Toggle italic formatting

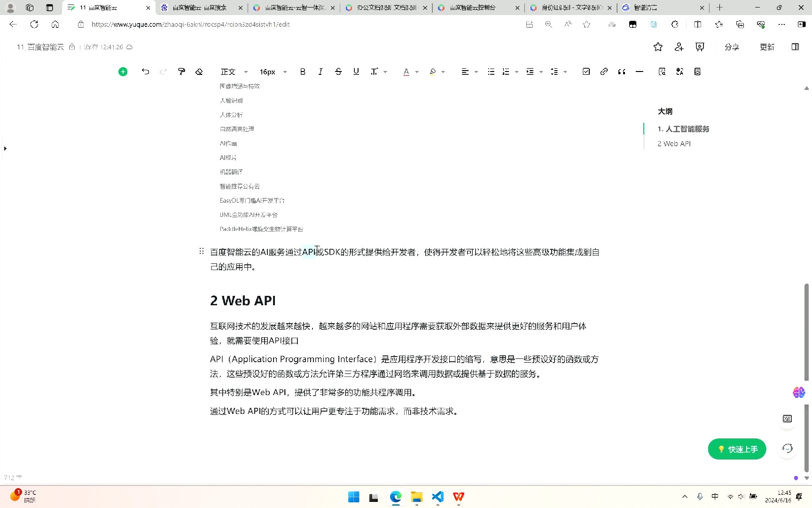(x=320, y=71)
